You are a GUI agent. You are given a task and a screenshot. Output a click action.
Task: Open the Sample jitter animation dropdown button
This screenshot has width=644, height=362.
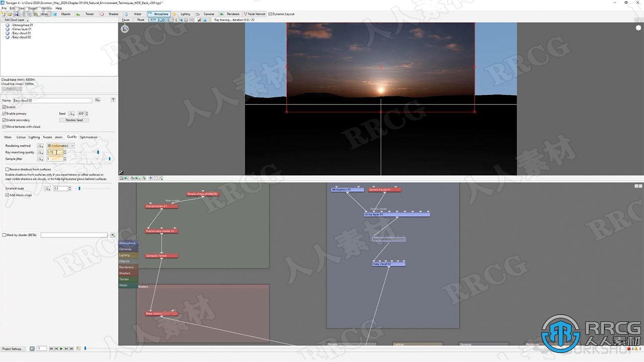pos(40,159)
